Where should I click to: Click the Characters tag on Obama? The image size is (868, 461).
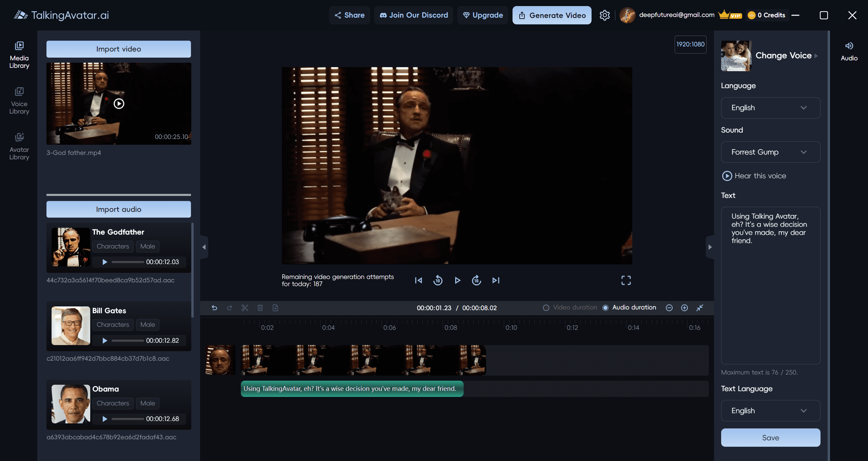[113, 403]
